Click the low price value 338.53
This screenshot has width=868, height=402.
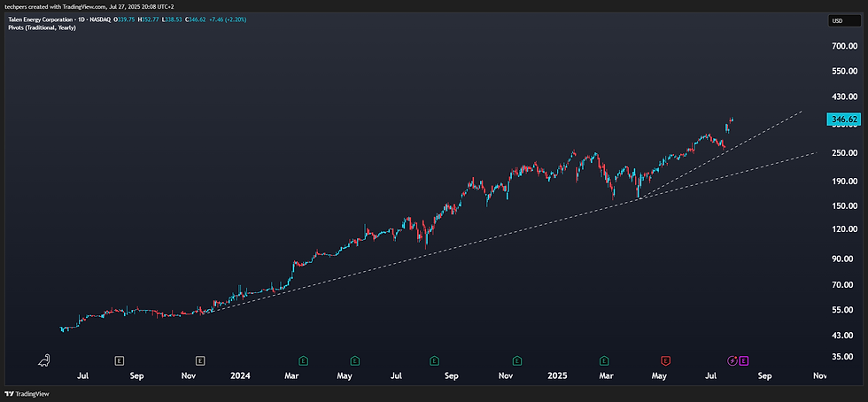pos(174,19)
